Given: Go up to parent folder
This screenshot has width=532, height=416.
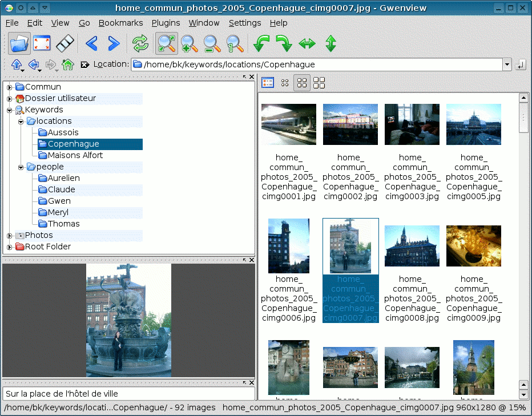Looking at the screenshot, I should click(x=17, y=64).
